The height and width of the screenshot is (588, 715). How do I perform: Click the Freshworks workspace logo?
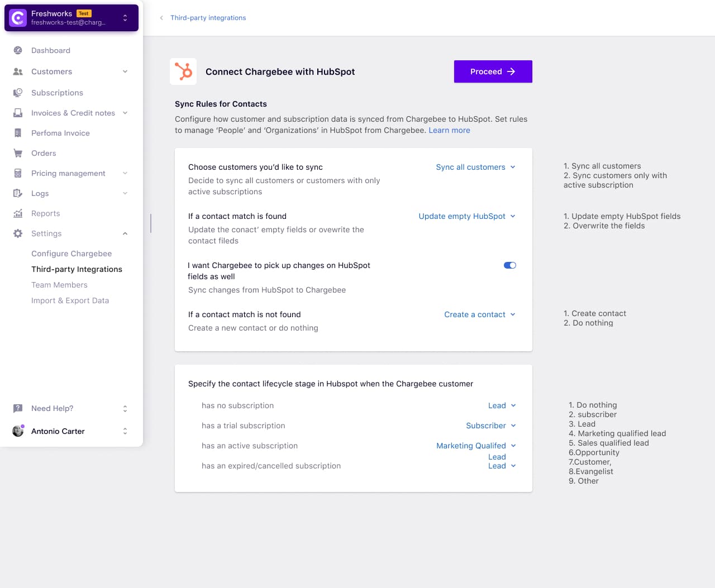[x=16, y=18]
